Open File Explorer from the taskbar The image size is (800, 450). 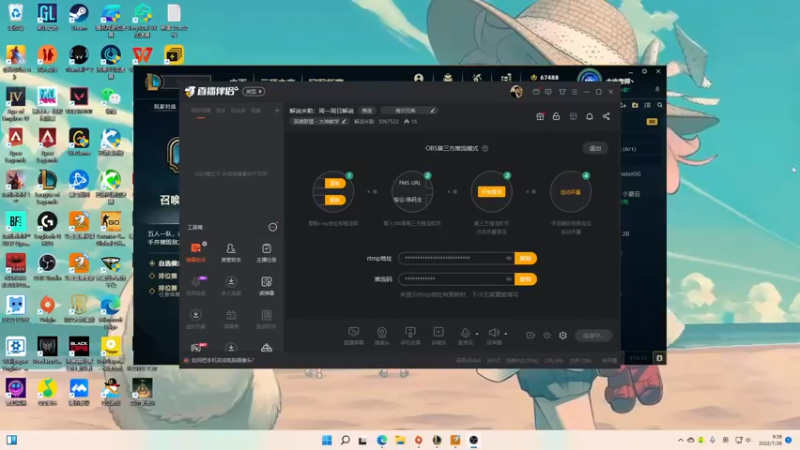click(x=400, y=440)
